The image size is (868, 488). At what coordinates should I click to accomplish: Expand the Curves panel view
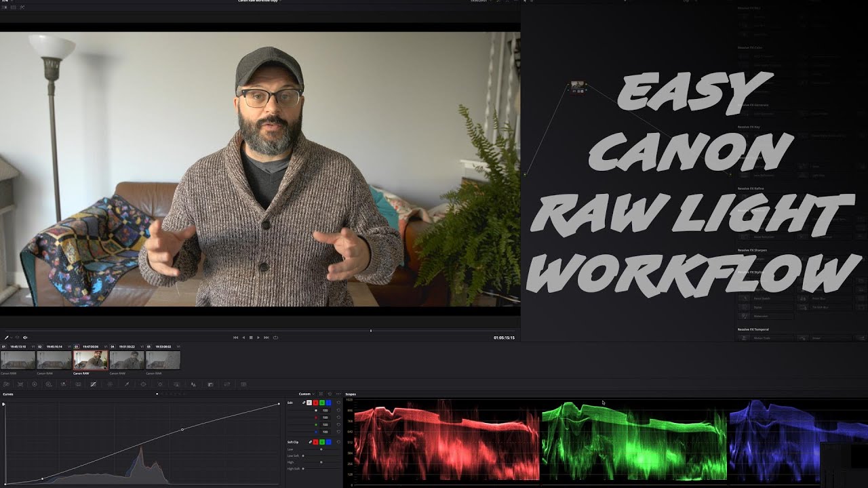click(321, 394)
